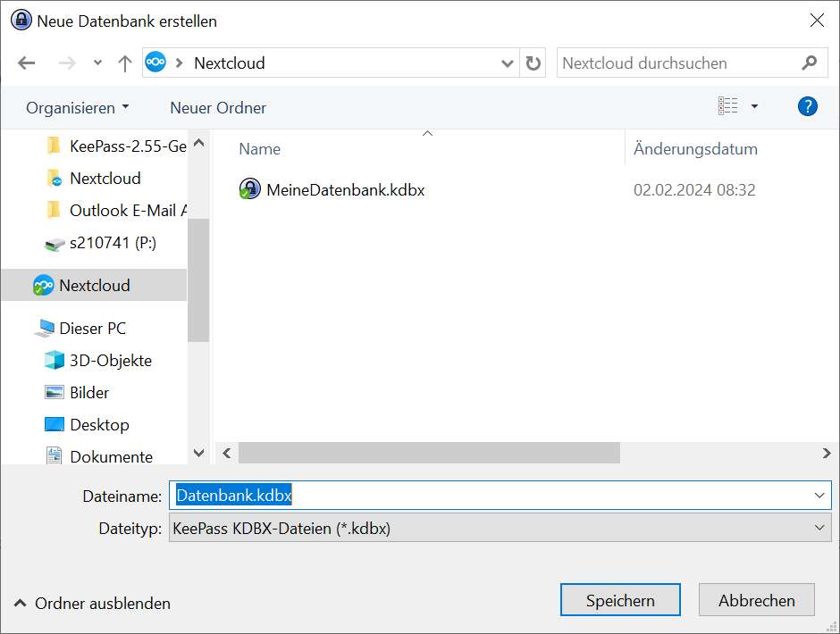The height and width of the screenshot is (634, 840).
Task: Open the s210741 (P:) drive
Action: tap(101, 243)
